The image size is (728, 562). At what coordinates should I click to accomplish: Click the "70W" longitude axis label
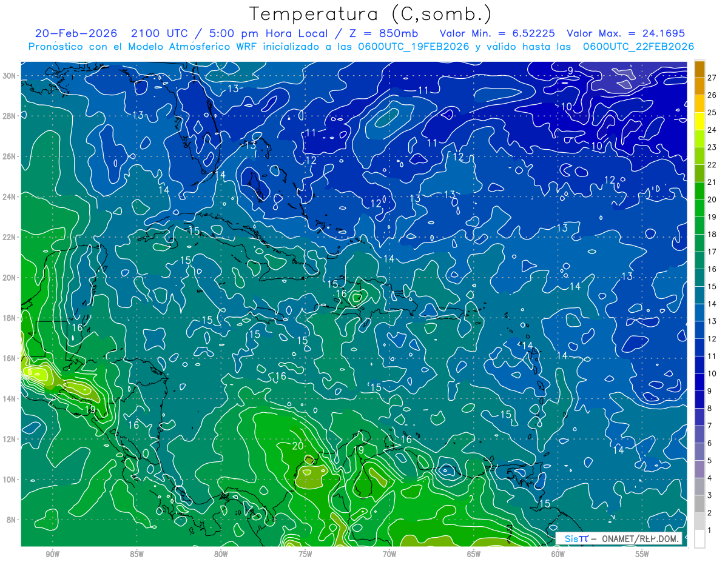pos(389,555)
